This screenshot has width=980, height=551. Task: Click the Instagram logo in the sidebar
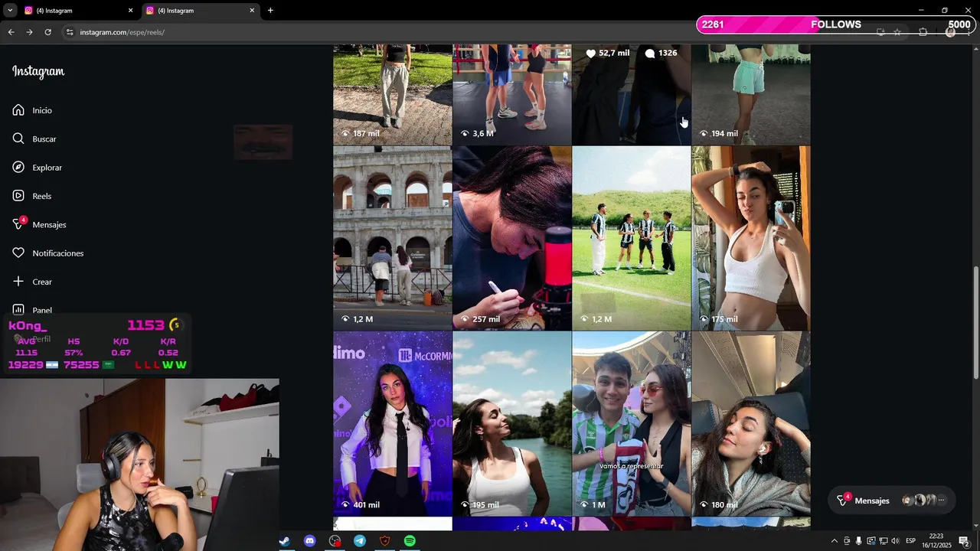click(x=38, y=72)
